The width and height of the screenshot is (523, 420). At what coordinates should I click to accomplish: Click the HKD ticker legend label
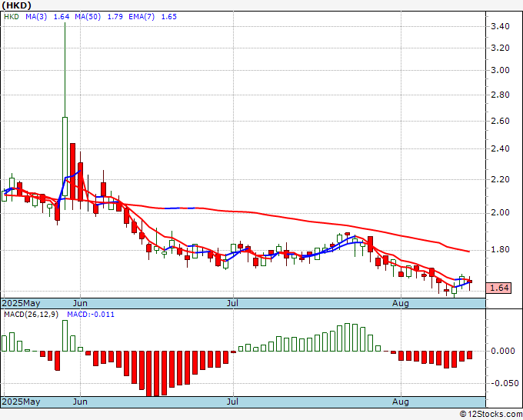tap(12, 17)
